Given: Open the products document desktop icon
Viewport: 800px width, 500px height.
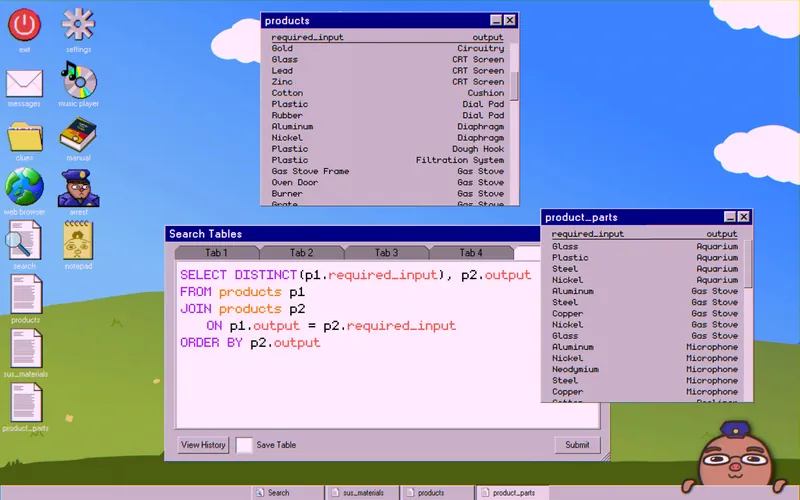Looking at the screenshot, I should [x=26, y=294].
